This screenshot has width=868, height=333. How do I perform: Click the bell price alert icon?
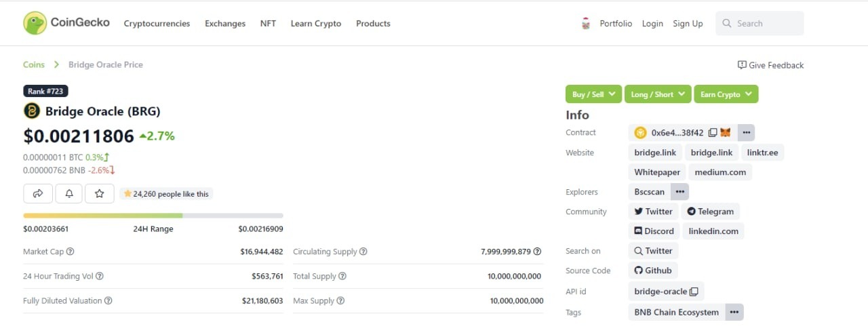tap(69, 194)
